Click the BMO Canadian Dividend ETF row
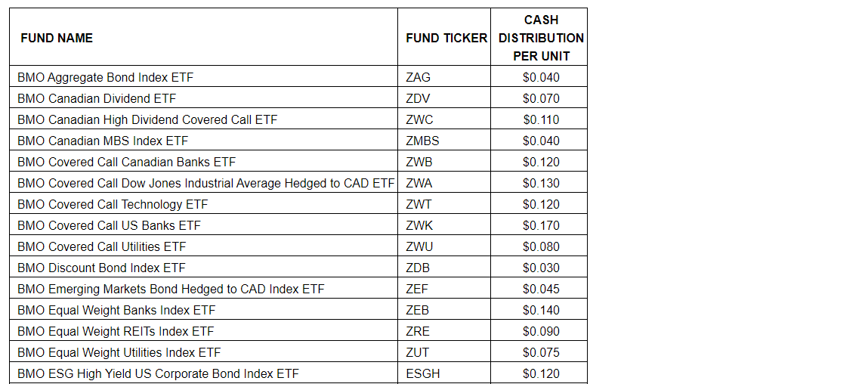The width and height of the screenshot is (868, 384). (97, 98)
